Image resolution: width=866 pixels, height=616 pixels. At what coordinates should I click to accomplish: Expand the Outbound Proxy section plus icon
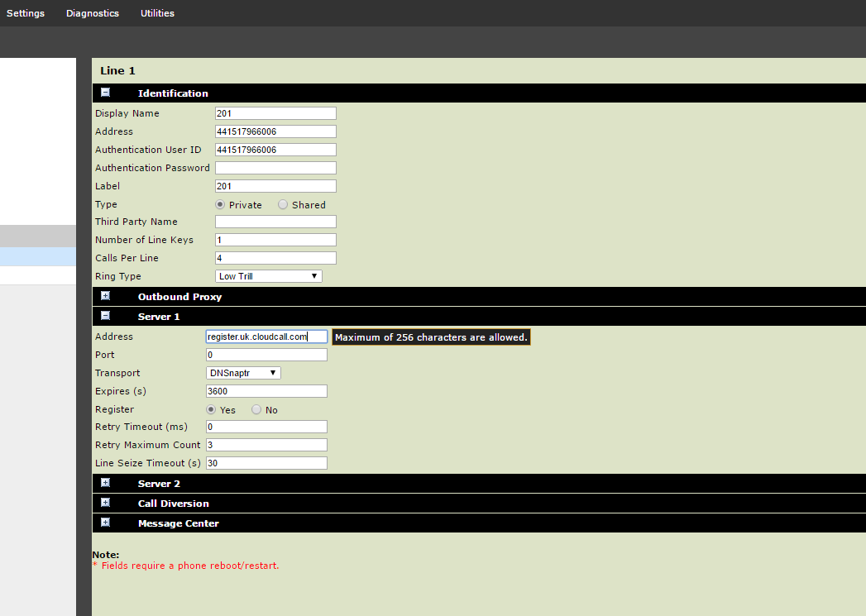tap(106, 296)
